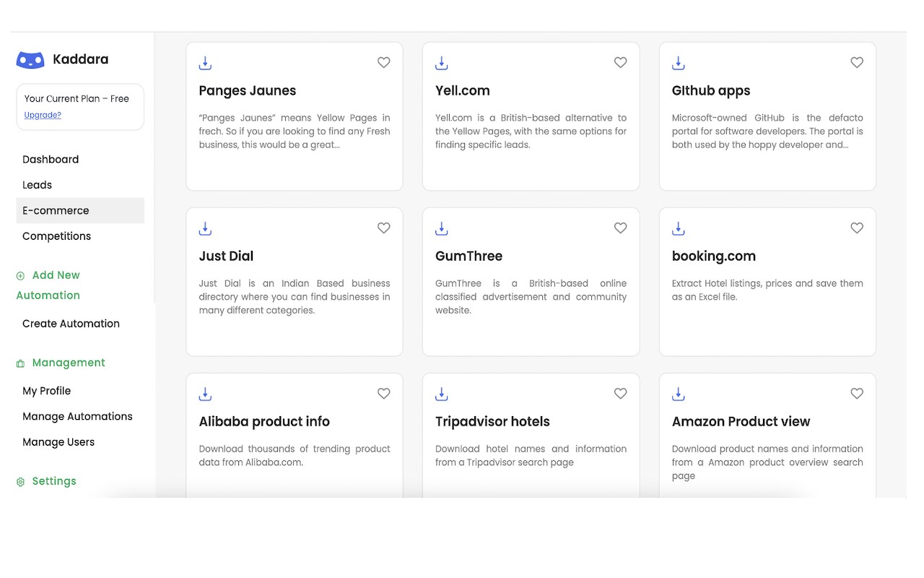Open the Just Dial card title
The width and height of the screenshot is (924, 578).
click(x=226, y=256)
